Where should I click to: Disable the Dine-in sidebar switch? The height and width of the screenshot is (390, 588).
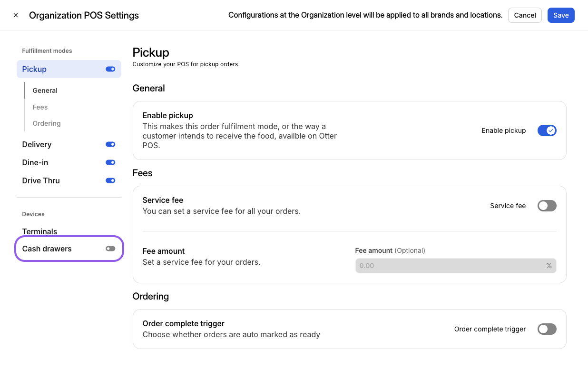pos(110,162)
